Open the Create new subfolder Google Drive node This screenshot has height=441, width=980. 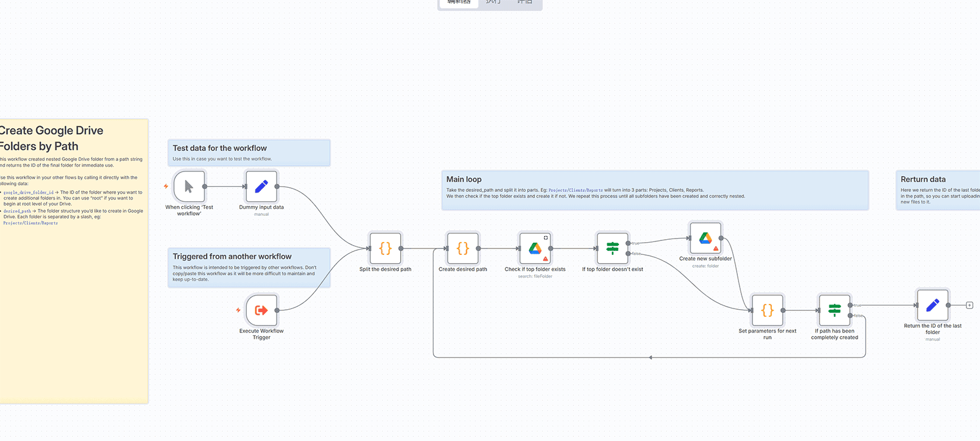point(705,238)
